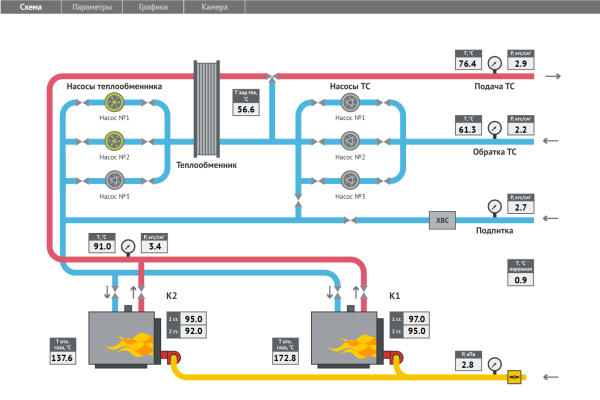Select the ХВС block on the makeup line
The width and height of the screenshot is (600, 400).
441,220
